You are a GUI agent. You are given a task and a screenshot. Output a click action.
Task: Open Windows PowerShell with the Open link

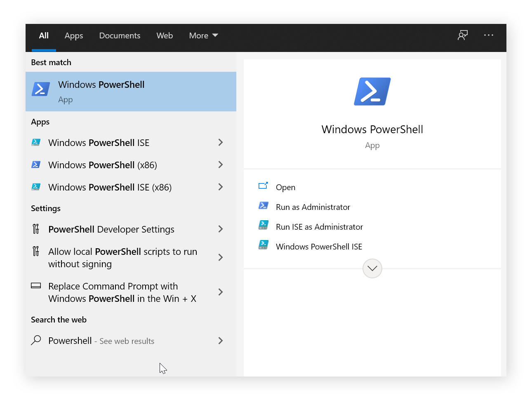pyautogui.click(x=286, y=187)
